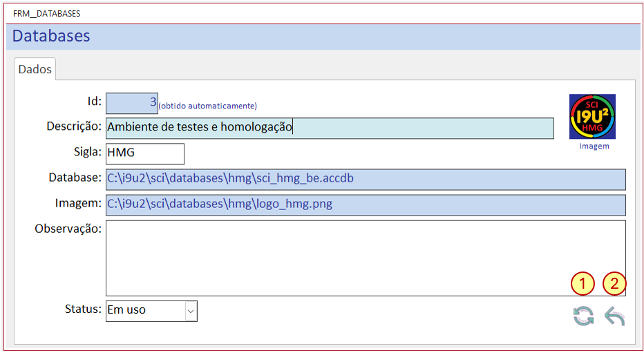
Task: Click the Id field showing 3
Action: [x=132, y=103]
